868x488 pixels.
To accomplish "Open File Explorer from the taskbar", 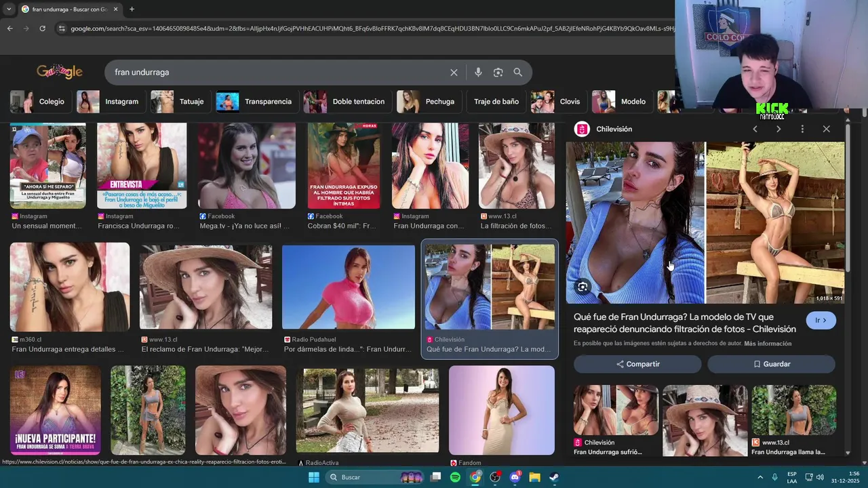I will pos(534,477).
